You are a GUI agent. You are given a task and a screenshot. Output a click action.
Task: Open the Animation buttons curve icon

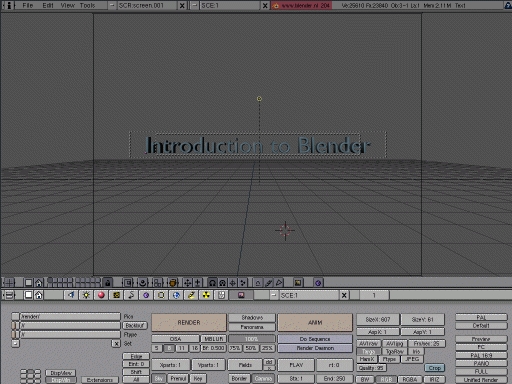pos(131,295)
